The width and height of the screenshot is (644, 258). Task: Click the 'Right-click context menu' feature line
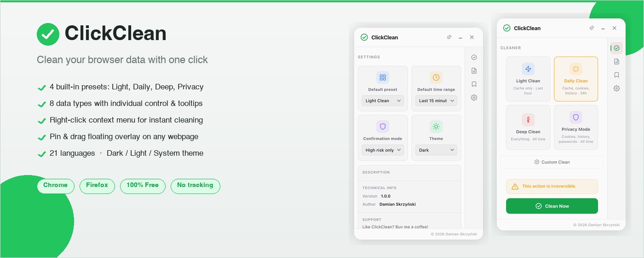(126, 120)
